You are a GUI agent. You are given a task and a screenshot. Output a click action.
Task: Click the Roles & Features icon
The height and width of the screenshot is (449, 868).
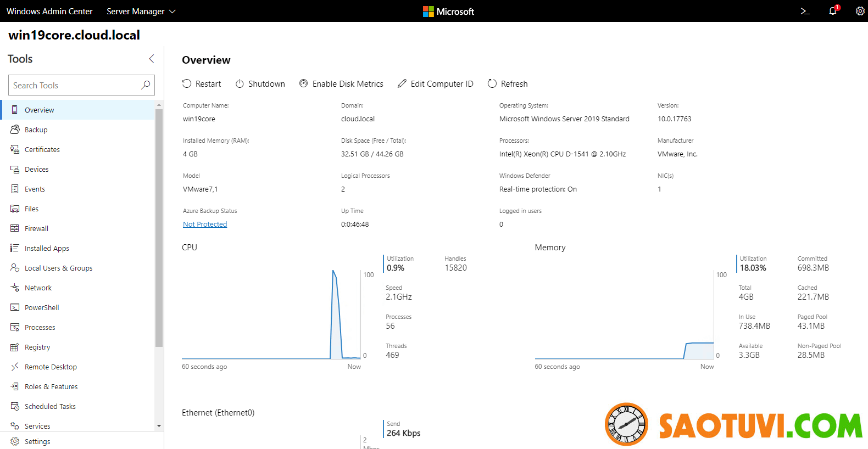(15, 386)
